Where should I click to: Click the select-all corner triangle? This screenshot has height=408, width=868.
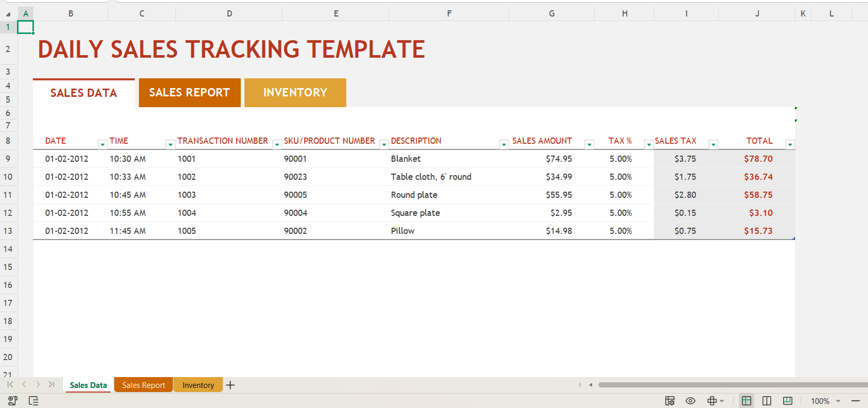[x=8, y=14]
